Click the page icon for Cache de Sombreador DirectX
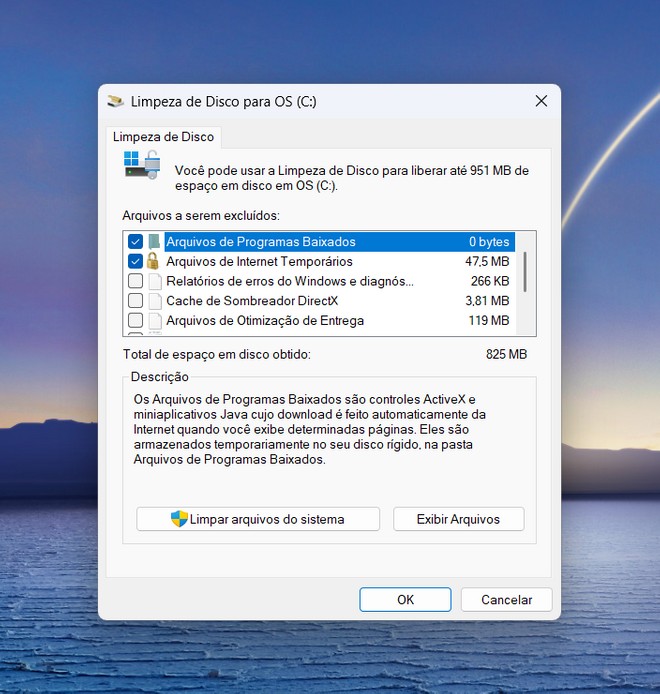The height and width of the screenshot is (694, 660). [154, 301]
